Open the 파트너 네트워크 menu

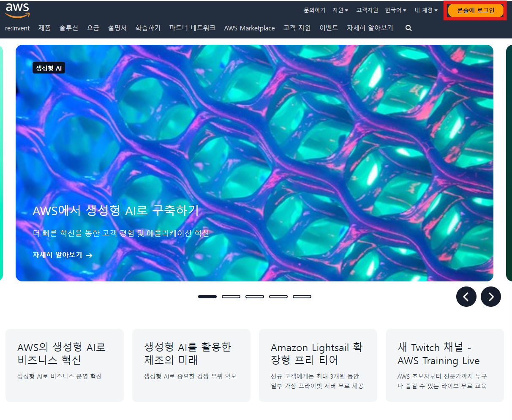coord(192,28)
